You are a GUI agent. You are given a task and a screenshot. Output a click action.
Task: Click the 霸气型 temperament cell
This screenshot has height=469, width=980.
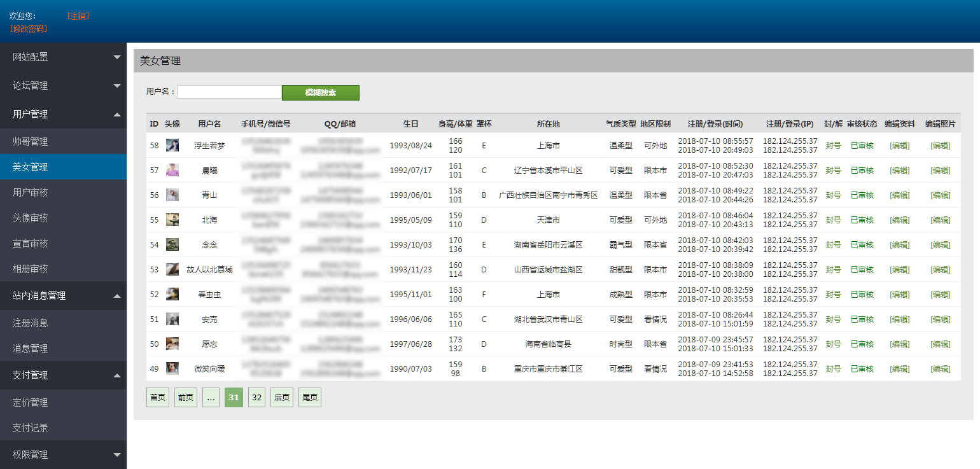(621, 245)
